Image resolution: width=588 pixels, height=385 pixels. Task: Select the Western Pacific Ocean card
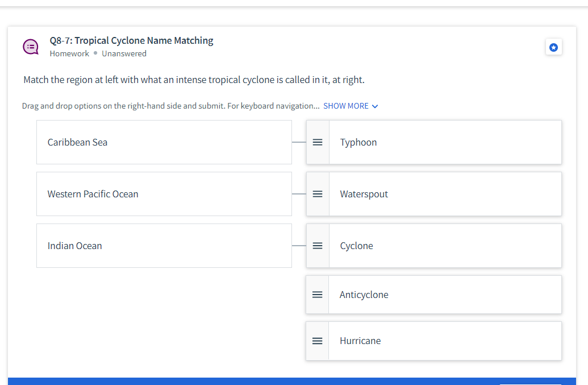click(x=164, y=194)
